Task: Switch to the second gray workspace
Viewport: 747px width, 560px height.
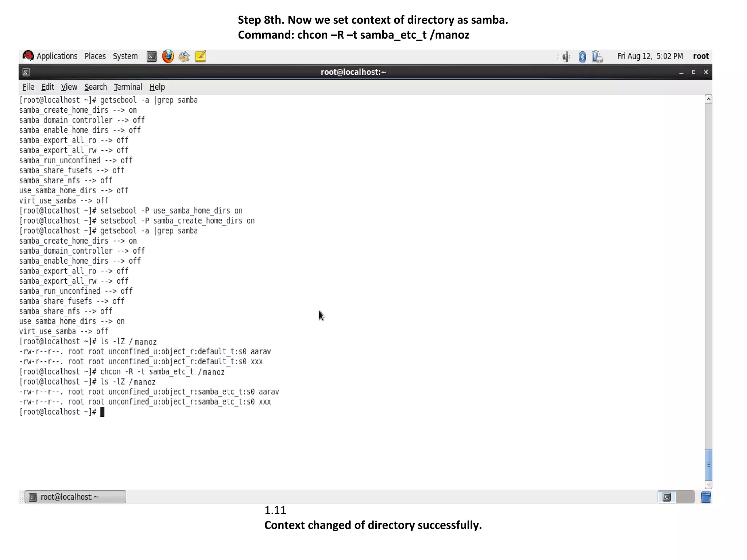Action: coord(685,497)
